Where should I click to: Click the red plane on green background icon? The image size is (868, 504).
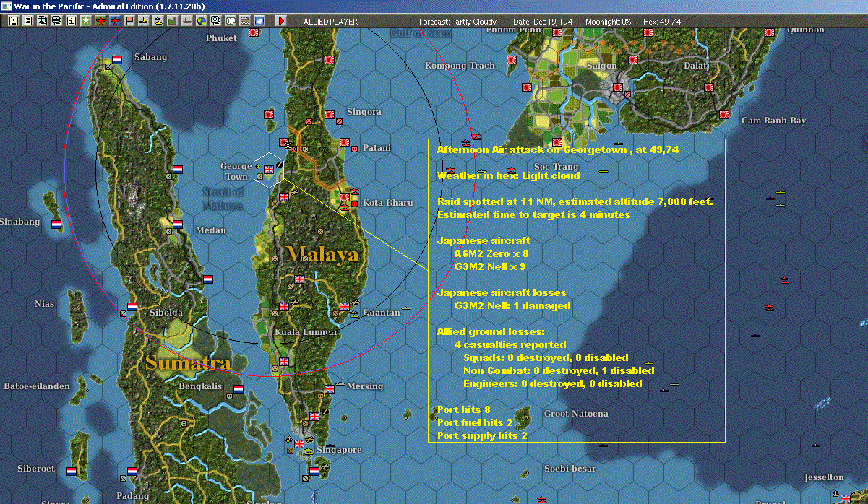pyautogui.click(x=100, y=21)
